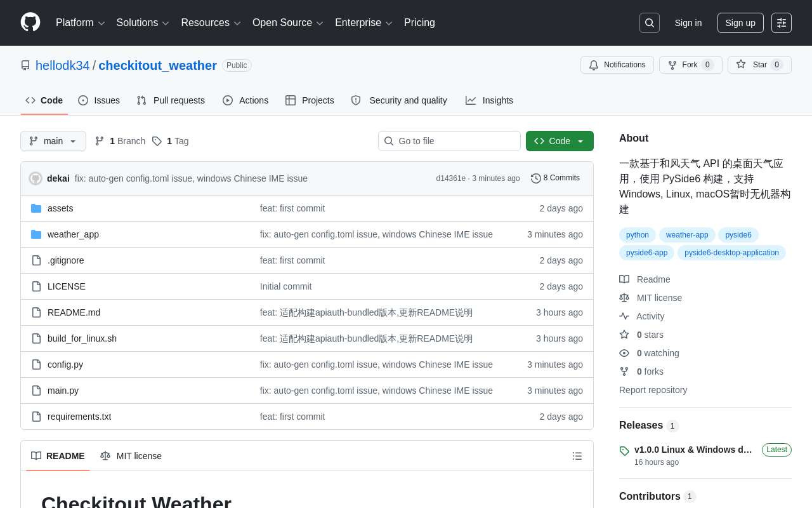Click the search magnifier icon button
This screenshot has height=508, width=812.
click(650, 23)
